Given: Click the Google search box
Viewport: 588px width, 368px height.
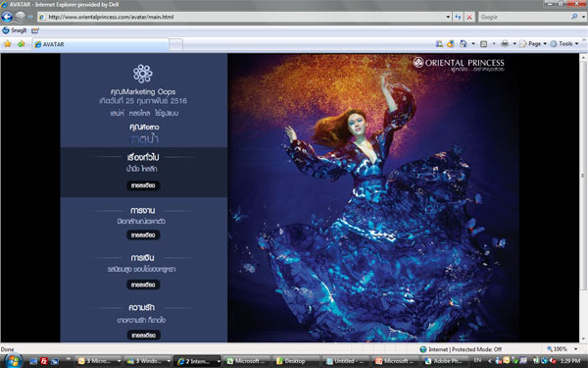Looking at the screenshot, I should [x=524, y=17].
